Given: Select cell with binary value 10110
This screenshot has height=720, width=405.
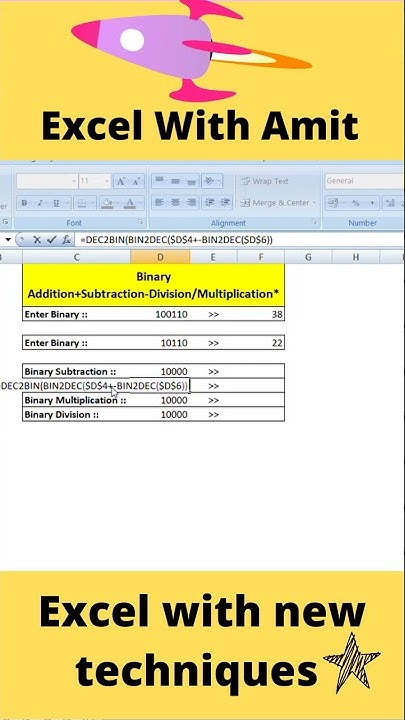Looking at the screenshot, I should coord(160,343).
